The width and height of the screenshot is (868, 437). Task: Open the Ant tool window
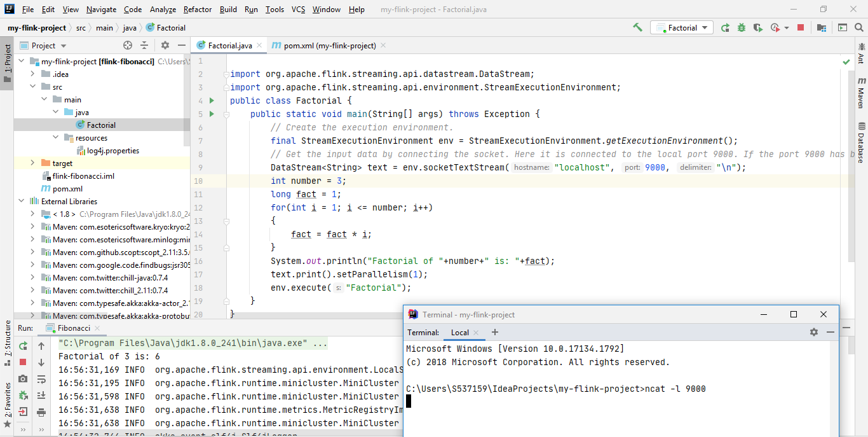pyautogui.click(x=862, y=53)
